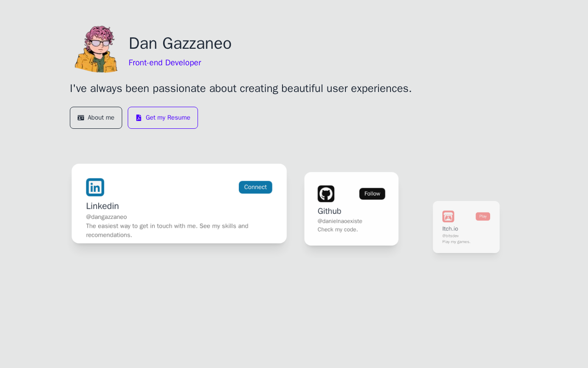Click the Github card title
This screenshot has width=588, height=368.
pyautogui.click(x=329, y=211)
